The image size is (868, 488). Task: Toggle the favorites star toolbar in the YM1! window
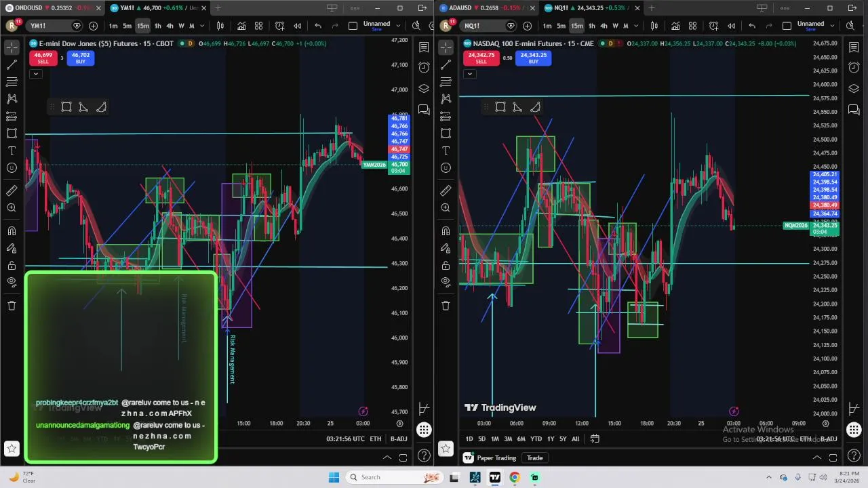pos(12,448)
